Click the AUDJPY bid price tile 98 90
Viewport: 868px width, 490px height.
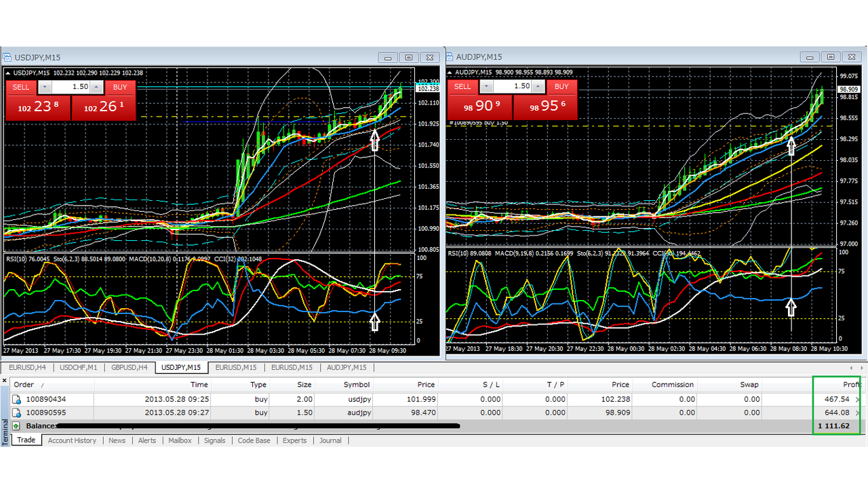click(479, 107)
